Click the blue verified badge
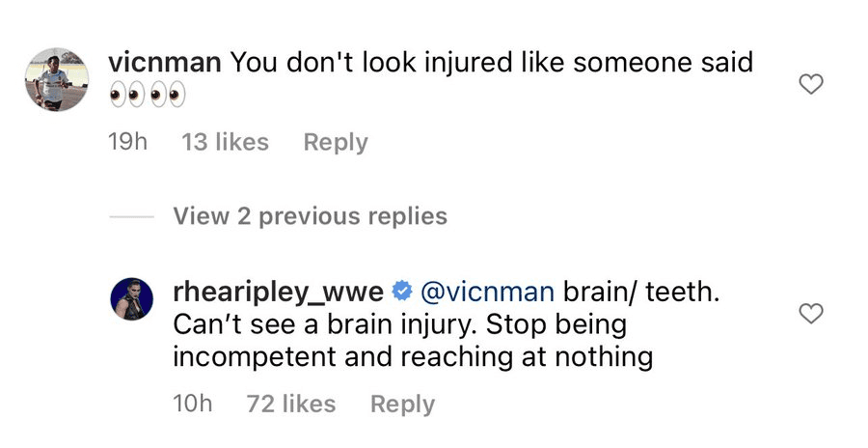 pyautogui.click(x=404, y=289)
